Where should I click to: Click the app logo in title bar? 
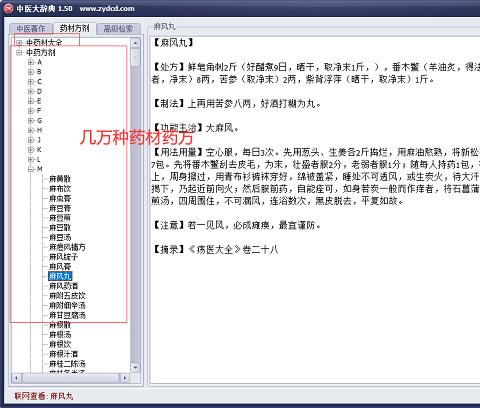pyautogui.click(x=8, y=8)
